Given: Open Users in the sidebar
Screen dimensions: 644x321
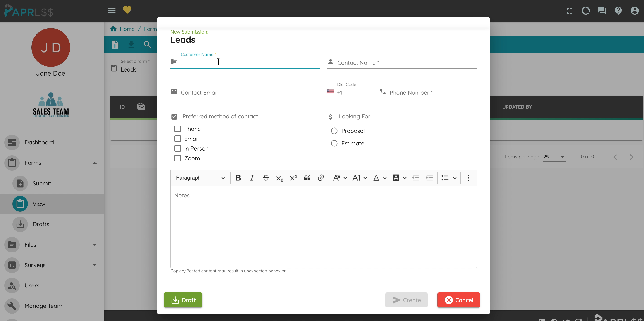Looking at the screenshot, I should click(x=52, y=285).
